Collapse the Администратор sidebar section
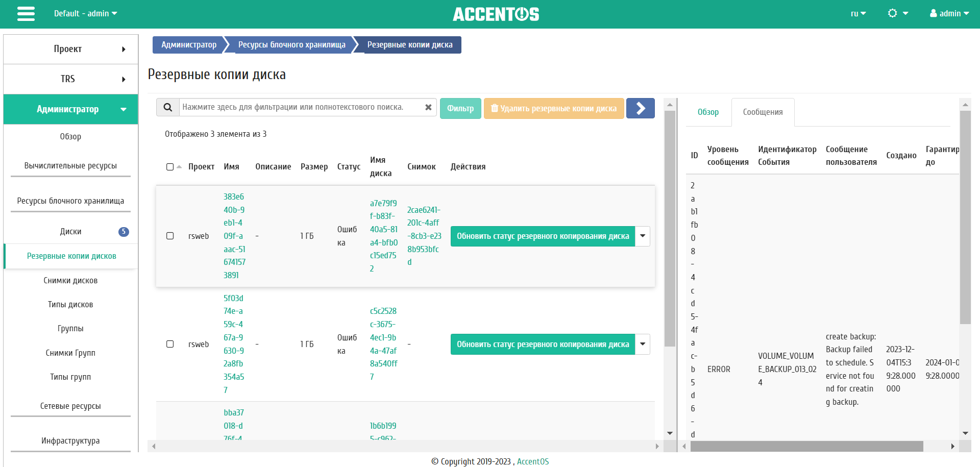 (x=70, y=109)
